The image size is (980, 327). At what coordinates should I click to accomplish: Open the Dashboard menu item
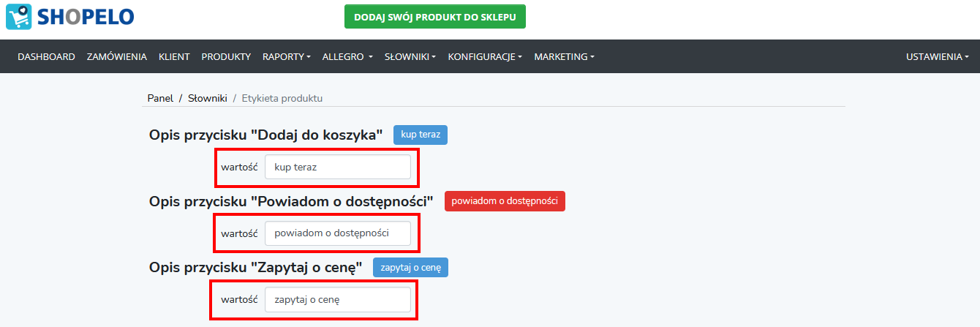(x=46, y=56)
